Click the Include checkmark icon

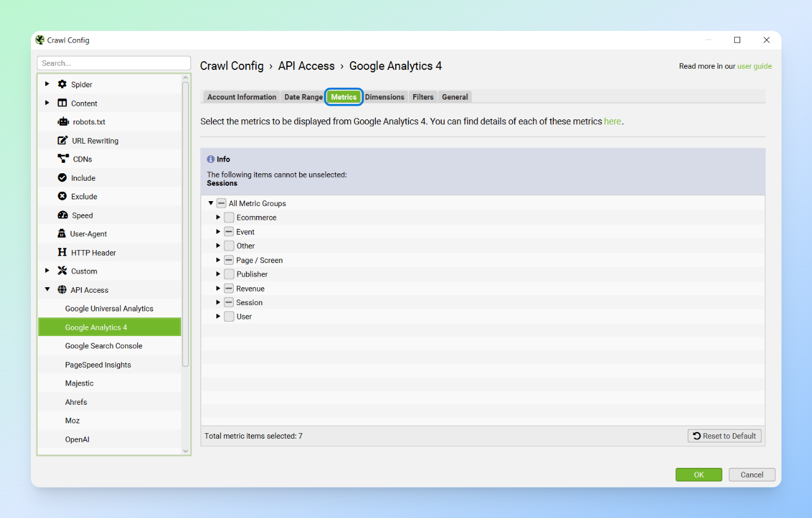[x=62, y=178]
